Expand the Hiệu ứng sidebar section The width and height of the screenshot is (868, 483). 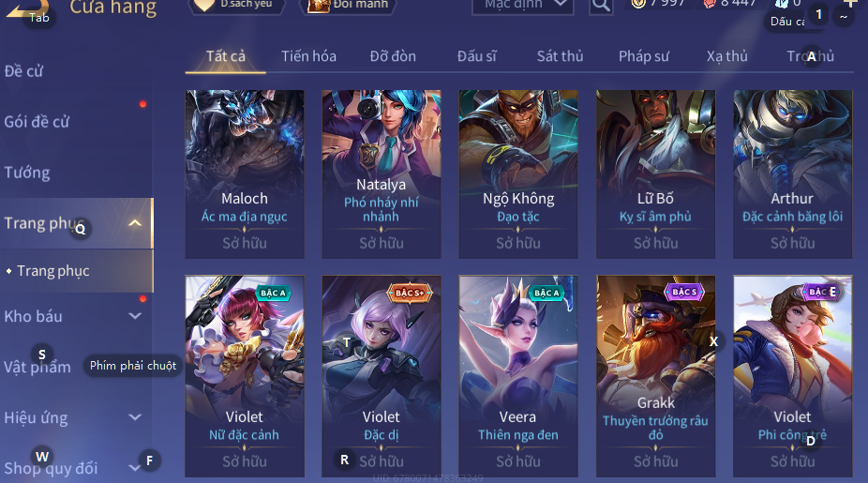135,417
